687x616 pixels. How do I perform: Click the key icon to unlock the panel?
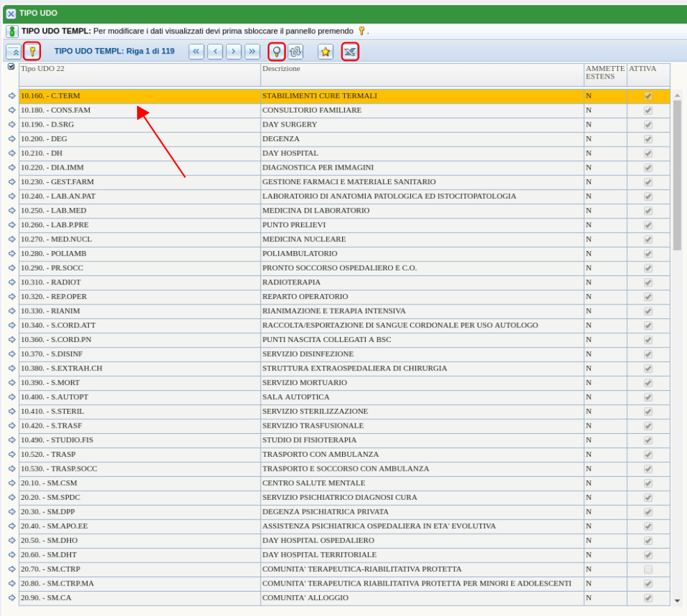(31, 51)
